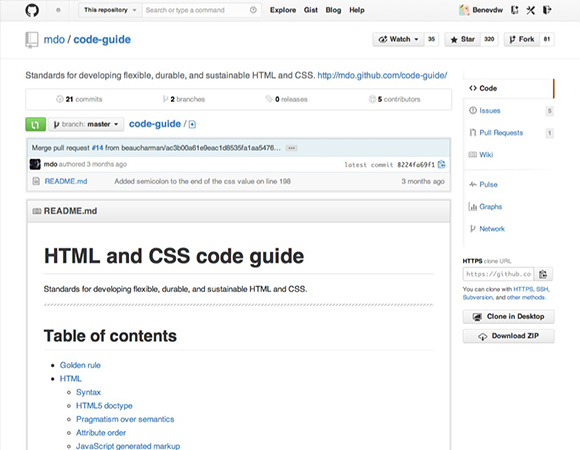Click HTTPS clone URL field
Image resolution: width=580 pixels, height=450 pixels.
(498, 274)
